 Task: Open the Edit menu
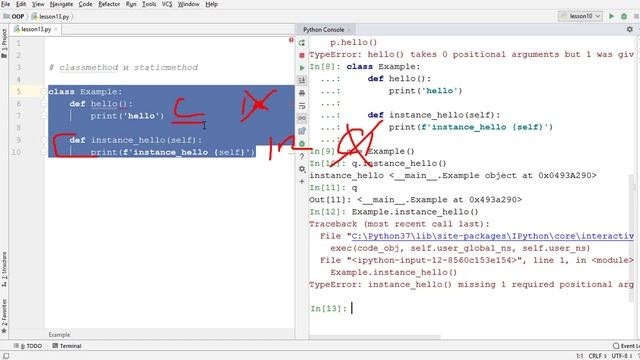(x=21, y=4)
